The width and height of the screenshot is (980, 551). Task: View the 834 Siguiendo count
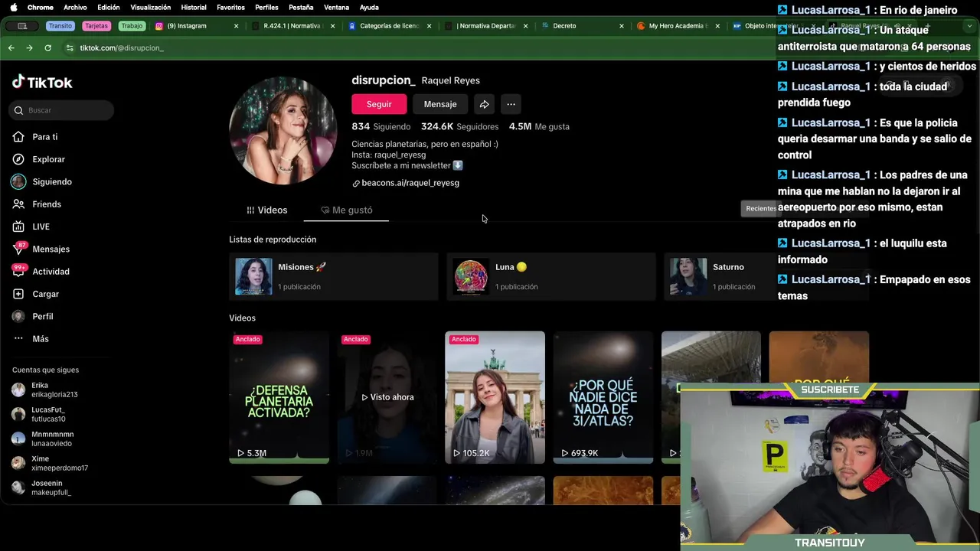click(x=381, y=126)
